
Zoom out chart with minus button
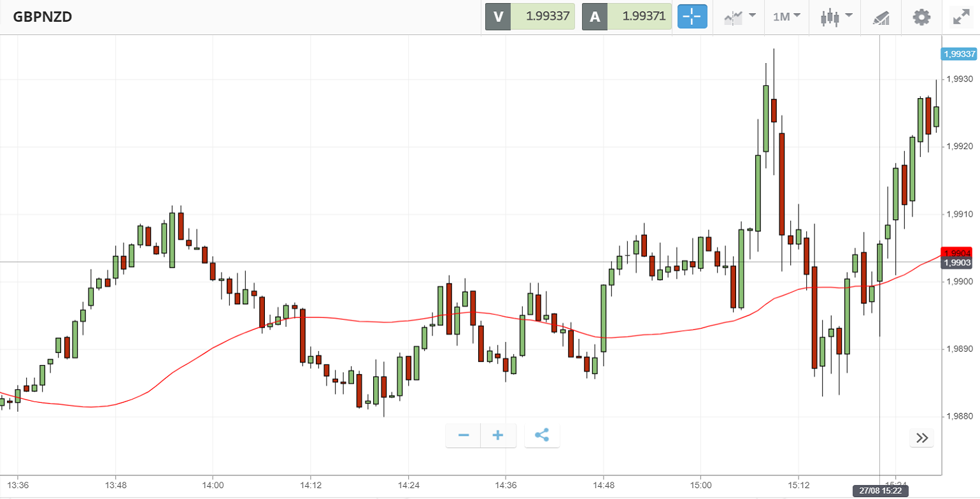(464, 436)
